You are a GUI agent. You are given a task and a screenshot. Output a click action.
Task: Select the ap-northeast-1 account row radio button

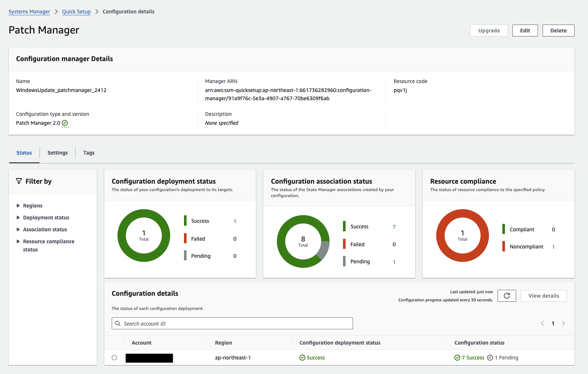[114, 358]
